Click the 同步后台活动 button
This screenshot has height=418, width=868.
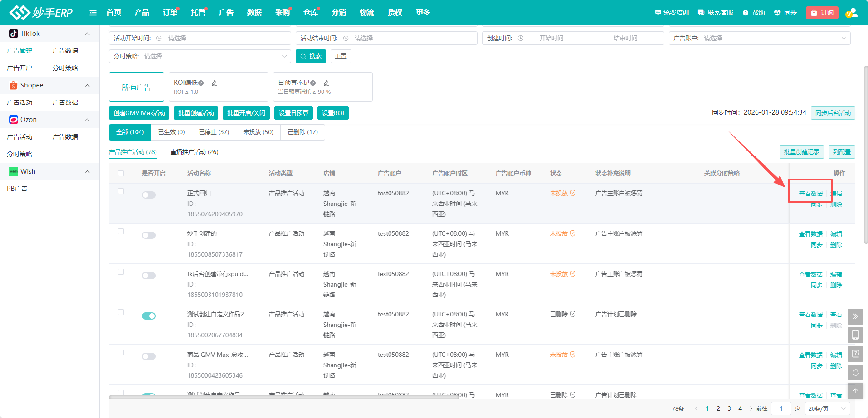[x=833, y=113]
